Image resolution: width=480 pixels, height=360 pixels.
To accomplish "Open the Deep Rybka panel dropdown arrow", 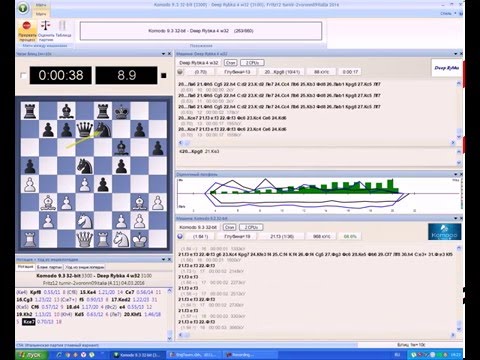I will tap(455, 54).
